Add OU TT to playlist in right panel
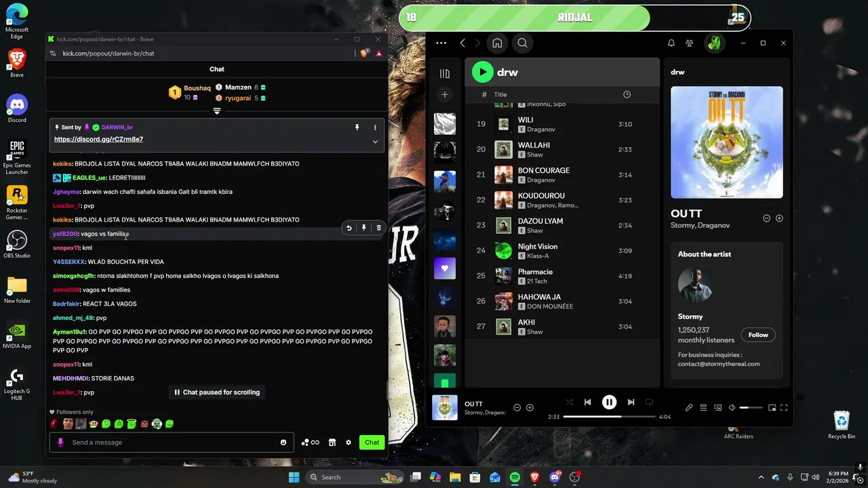 click(779, 218)
